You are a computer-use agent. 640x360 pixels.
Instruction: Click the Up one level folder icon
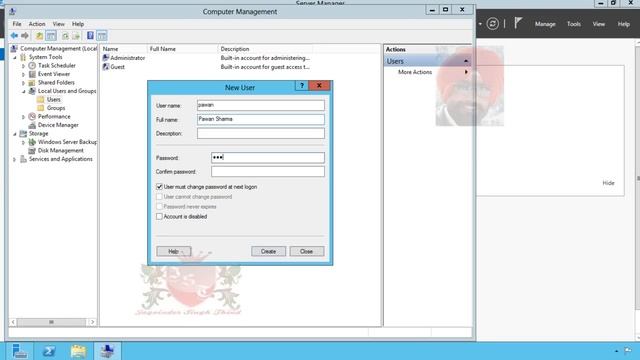click(39, 36)
